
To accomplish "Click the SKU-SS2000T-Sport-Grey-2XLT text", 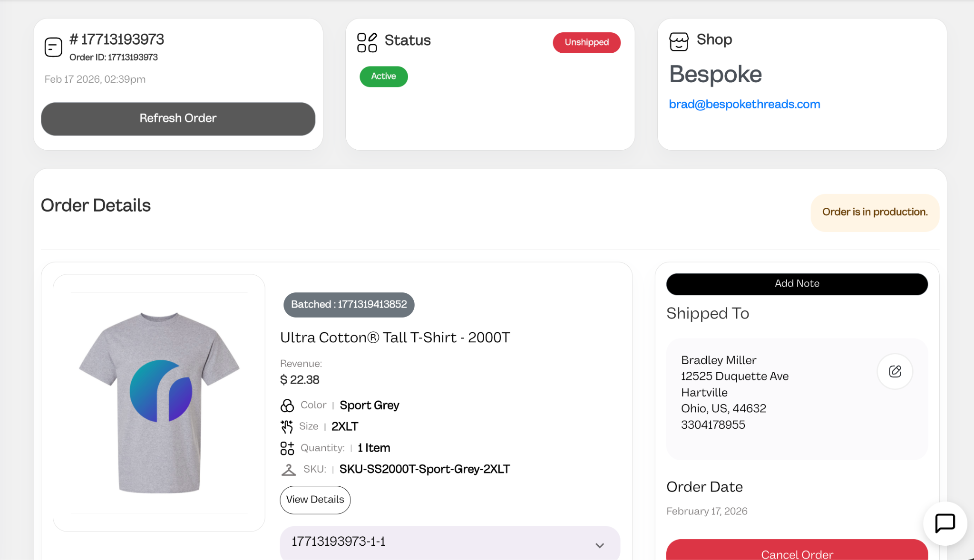I will click(x=425, y=469).
